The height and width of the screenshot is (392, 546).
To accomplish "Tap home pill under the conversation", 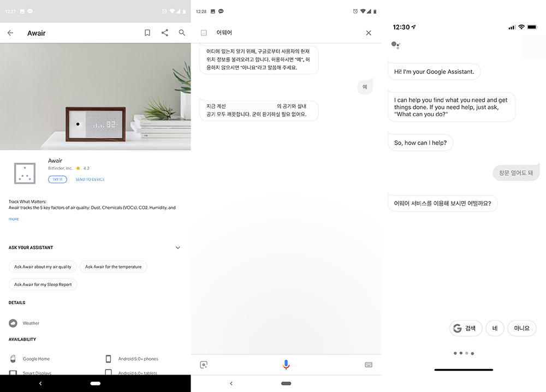I will [286, 383].
